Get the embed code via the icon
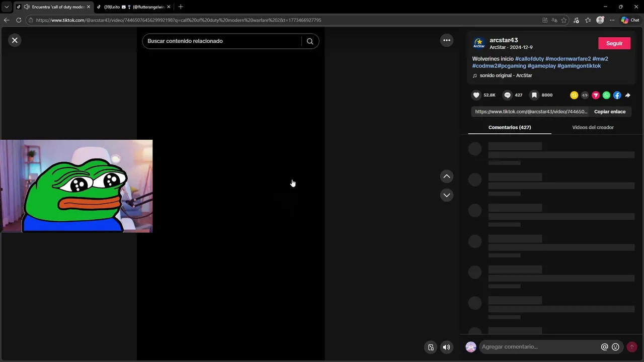Screen dimensions: 644x362 coord(585,95)
